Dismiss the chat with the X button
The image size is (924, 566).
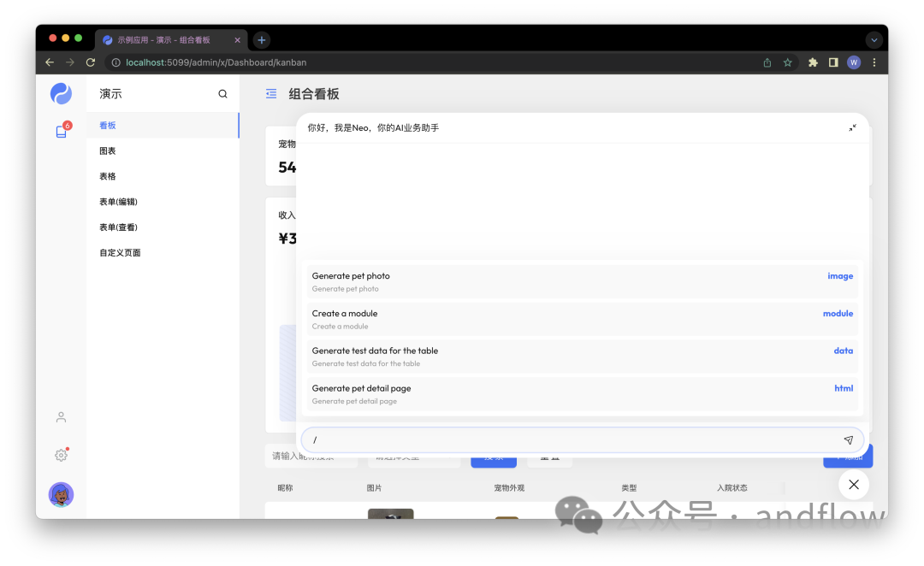[853, 485]
